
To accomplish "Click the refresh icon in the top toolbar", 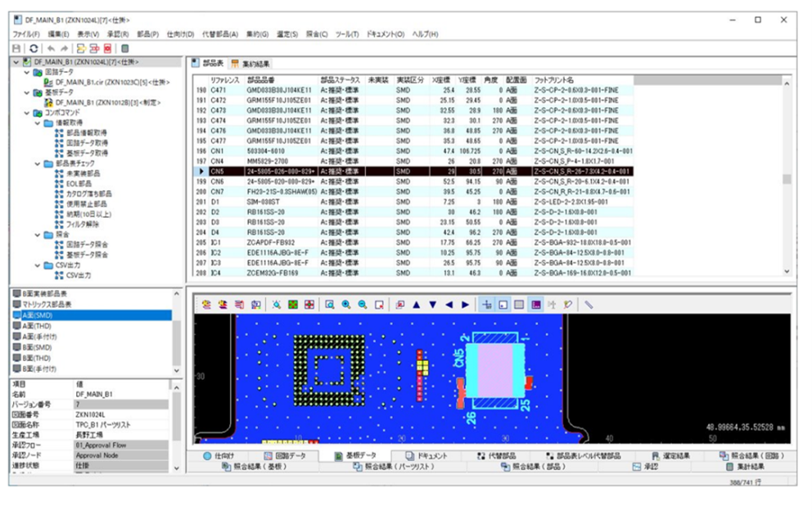I will point(32,49).
